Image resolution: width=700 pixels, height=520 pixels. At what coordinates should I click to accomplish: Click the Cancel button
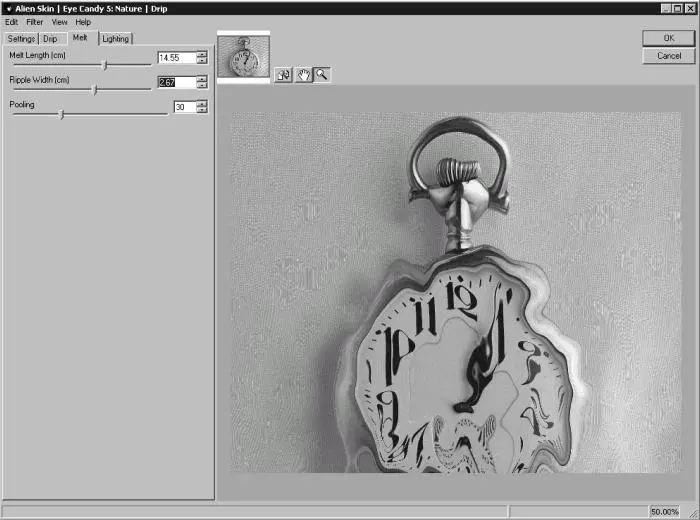pyautogui.click(x=669, y=56)
